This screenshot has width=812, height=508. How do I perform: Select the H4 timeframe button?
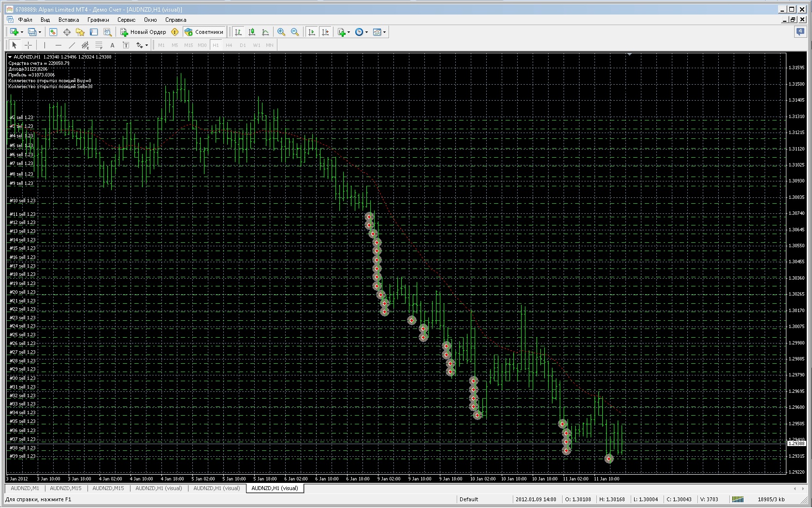(229, 45)
